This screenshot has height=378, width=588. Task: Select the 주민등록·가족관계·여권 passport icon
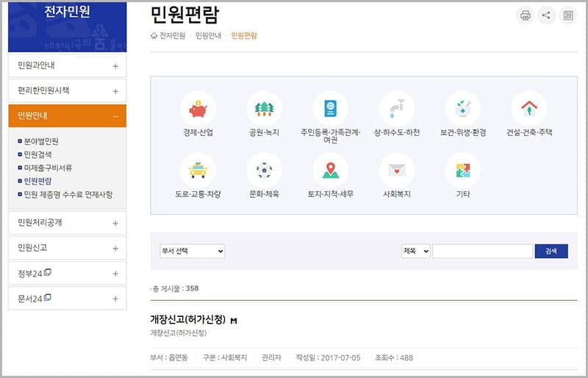point(330,109)
